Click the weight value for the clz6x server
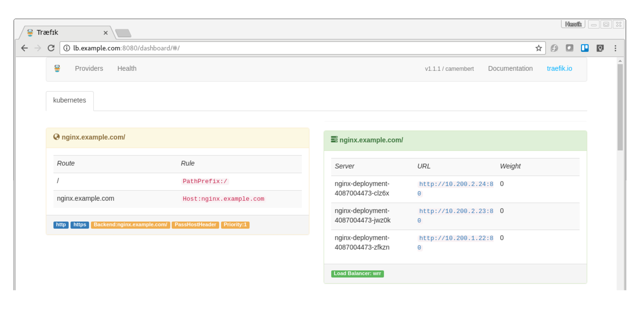The width and height of the screenshot is (644, 310). (x=502, y=184)
